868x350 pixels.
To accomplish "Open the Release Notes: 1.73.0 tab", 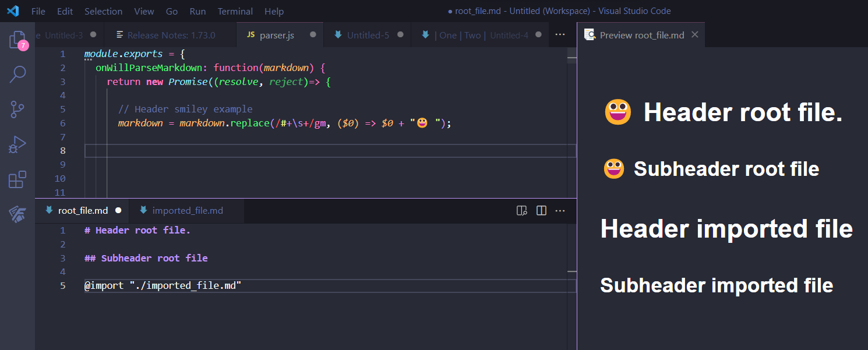I will (x=168, y=34).
